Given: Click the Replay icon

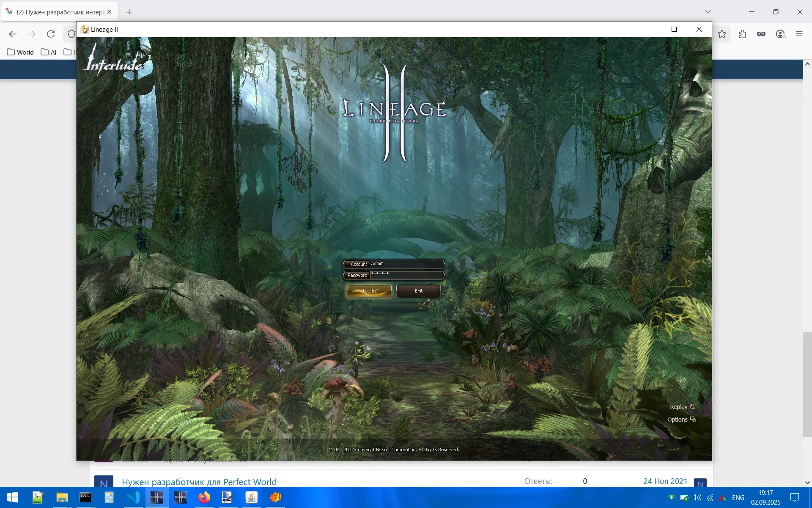Looking at the screenshot, I should tap(693, 407).
